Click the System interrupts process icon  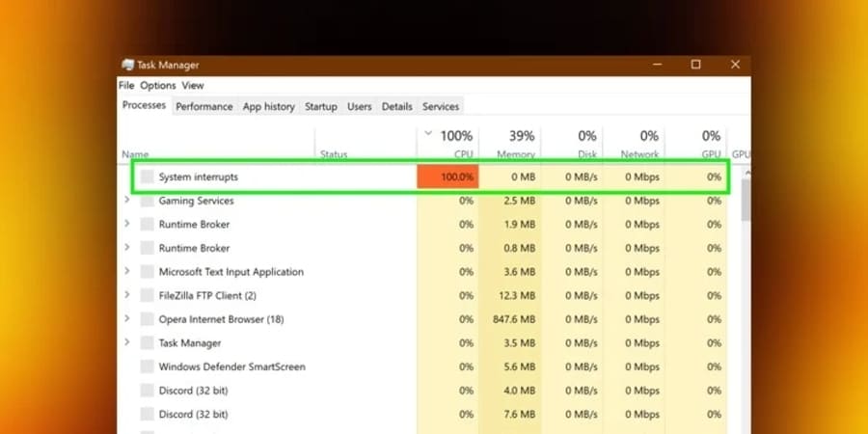coord(147,177)
